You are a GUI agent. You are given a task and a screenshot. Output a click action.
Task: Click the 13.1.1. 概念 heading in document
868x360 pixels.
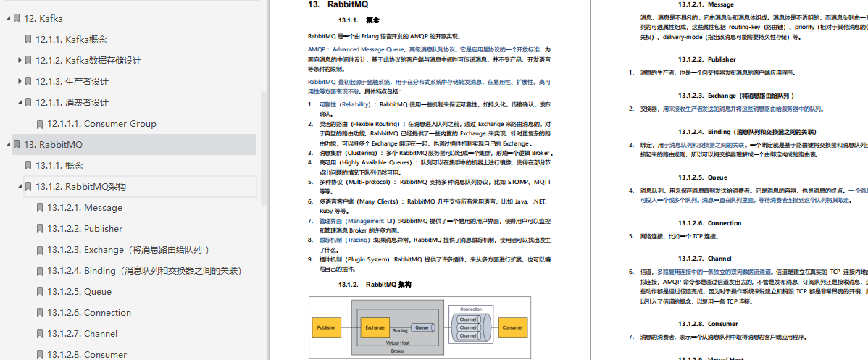(x=359, y=20)
